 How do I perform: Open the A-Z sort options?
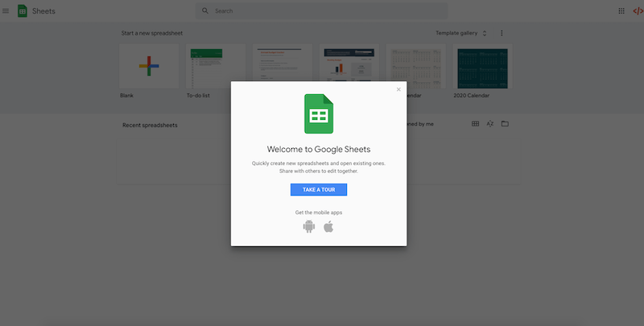click(489, 124)
